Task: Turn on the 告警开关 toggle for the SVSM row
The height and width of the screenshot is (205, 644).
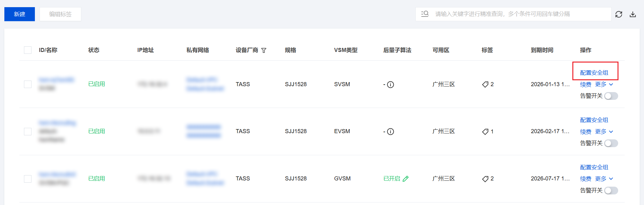Action: pos(611,96)
